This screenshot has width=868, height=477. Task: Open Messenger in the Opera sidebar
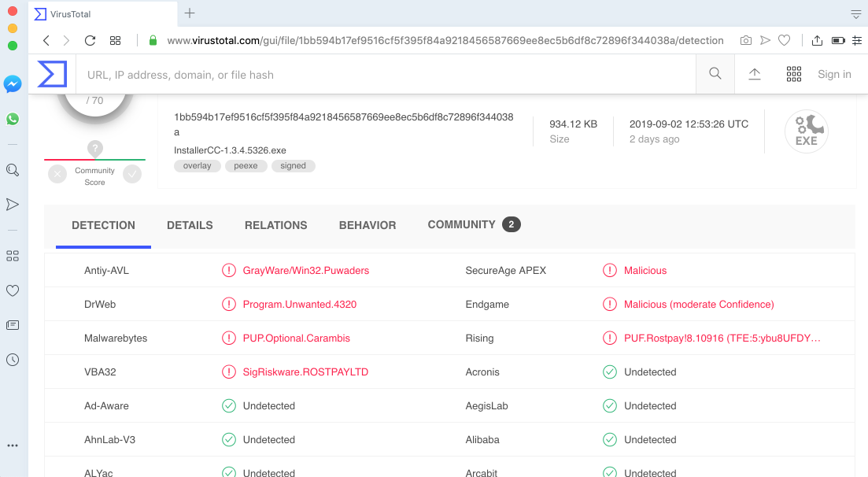tap(13, 84)
